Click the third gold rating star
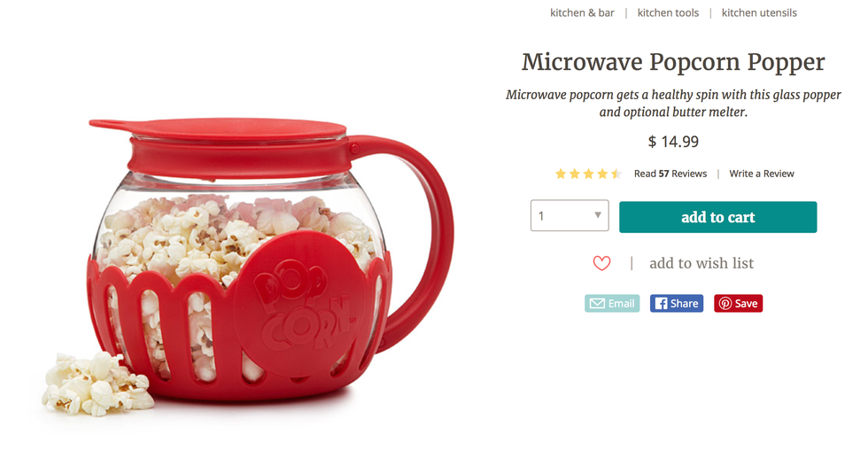Image resolution: width=868 pixels, height=450 pixels. 588,174
